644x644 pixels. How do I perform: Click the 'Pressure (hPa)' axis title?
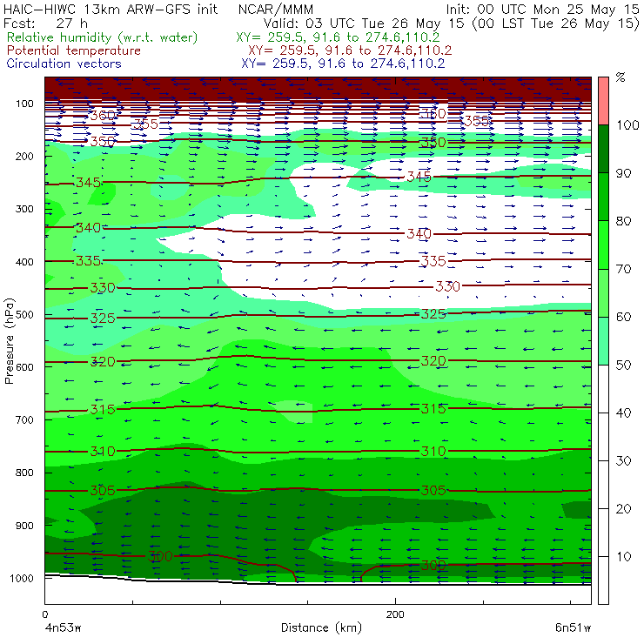pyautogui.click(x=9, y=341)
